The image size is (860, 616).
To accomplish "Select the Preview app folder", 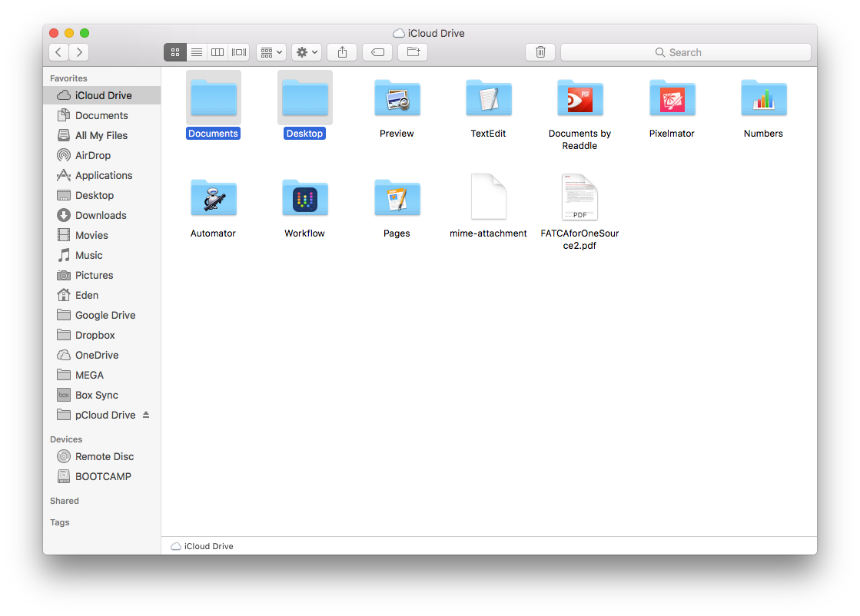I will (397, 98).
